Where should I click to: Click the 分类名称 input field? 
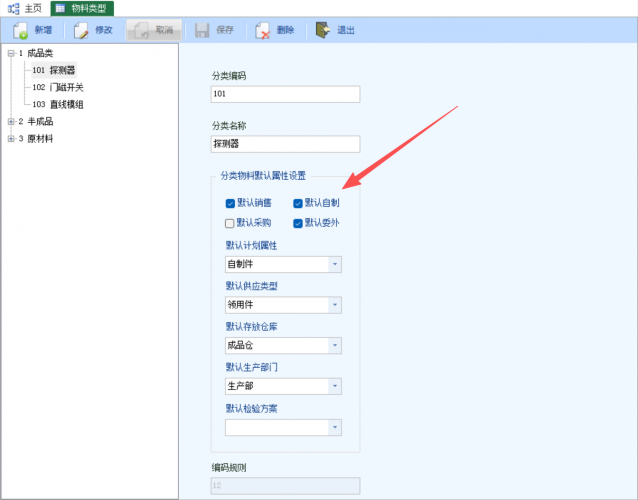tap(285, 144)
